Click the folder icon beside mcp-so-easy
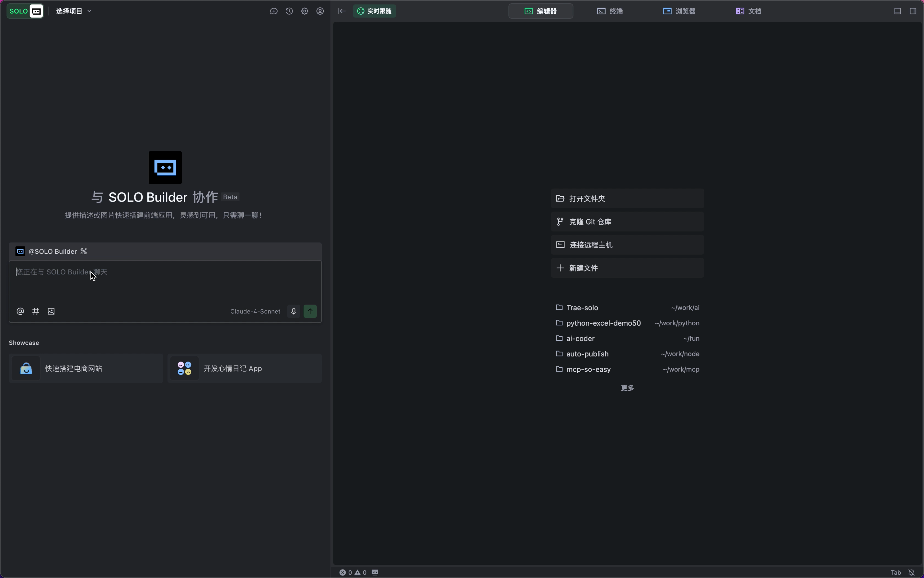This screenshot has width=924, height=578. (559, 369)
